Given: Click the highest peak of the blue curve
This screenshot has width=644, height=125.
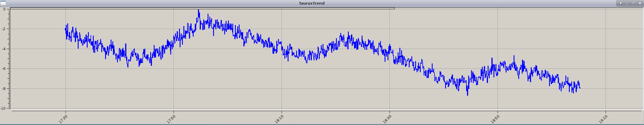Looking at the screenshot, I should point(199,10).
